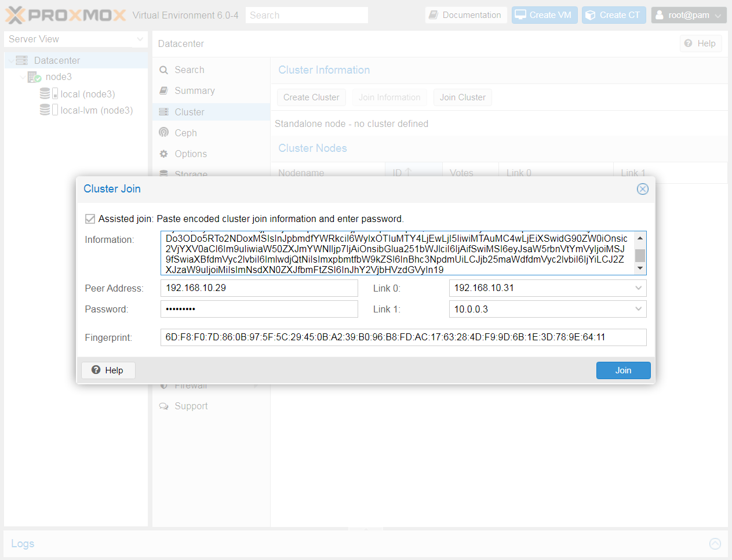Screen dimensions: 732x560
Task: Click the Information scrollbar down arrow
Action: pos(640,268)
